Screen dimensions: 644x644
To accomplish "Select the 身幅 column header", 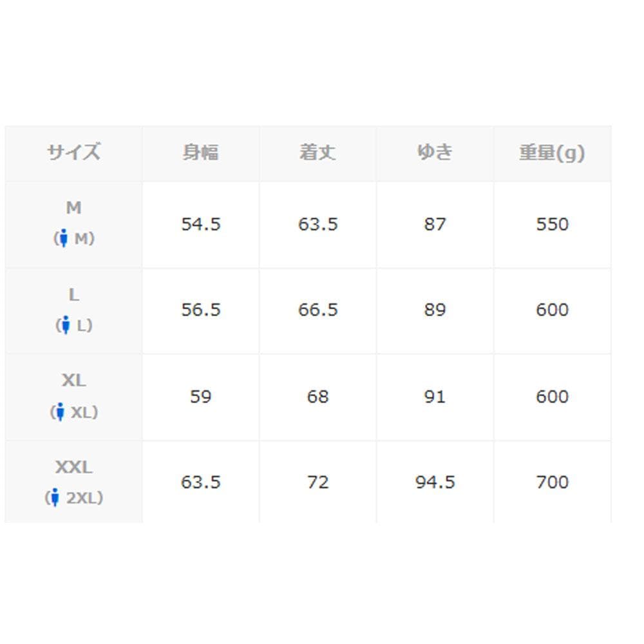I will (200, 153).
